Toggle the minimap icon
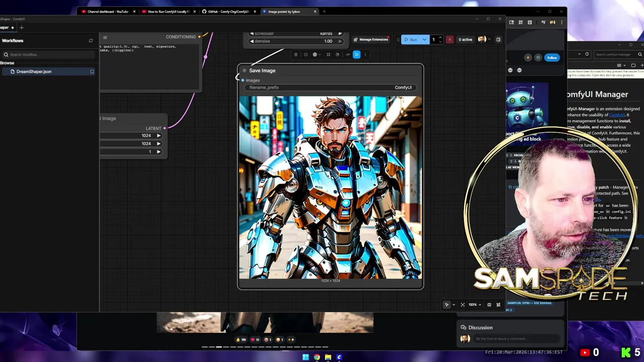Image resolution: width=644 pixels, height=362 pixels. (x=489, y=305)
